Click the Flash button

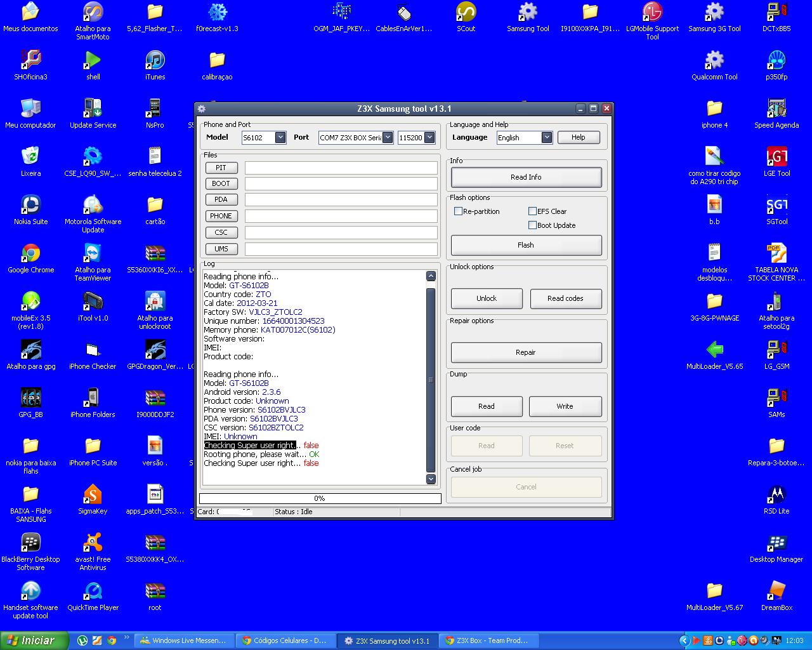click(526, 245)
